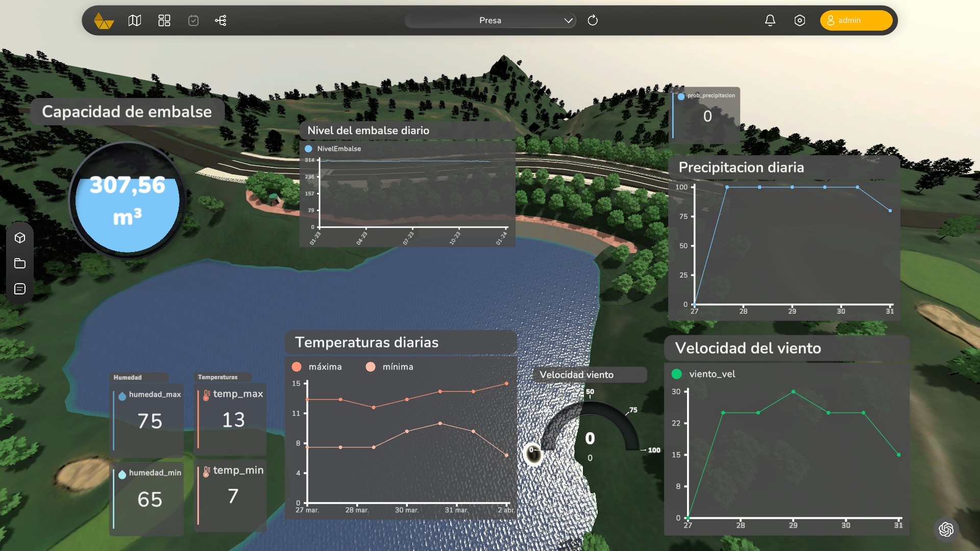Click the ChatGPT icon at bottom right
The height and width of the screenshot is (551, 980).
(x=947, y=530)
